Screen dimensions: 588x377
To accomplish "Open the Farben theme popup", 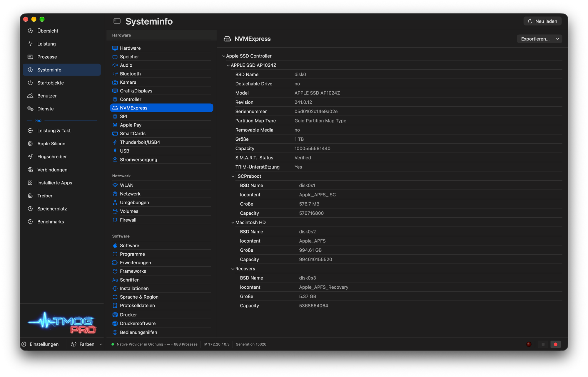I will (86, 344).
